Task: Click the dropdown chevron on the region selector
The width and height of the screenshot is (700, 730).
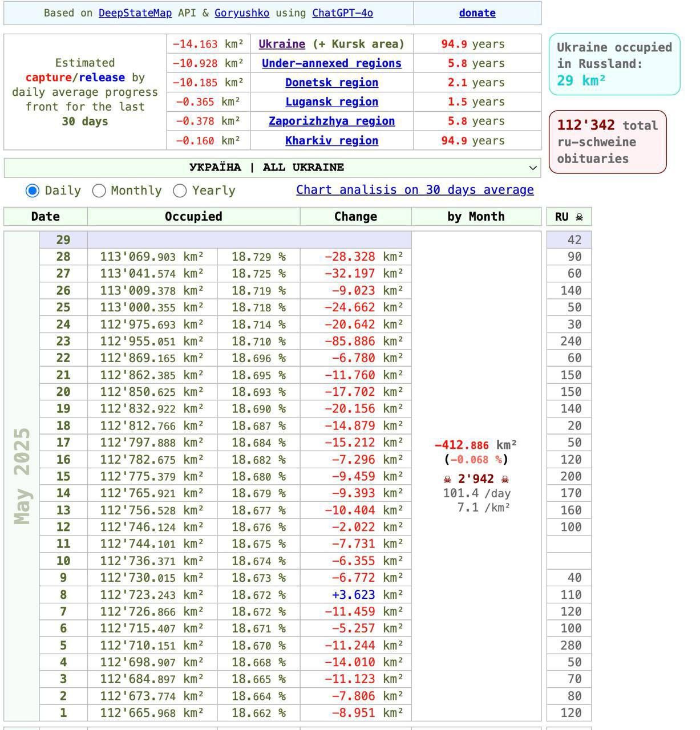Action: point(532,168)
